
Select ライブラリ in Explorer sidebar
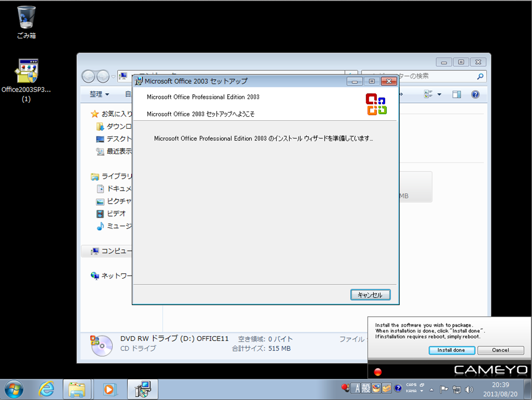pos(112,177)
